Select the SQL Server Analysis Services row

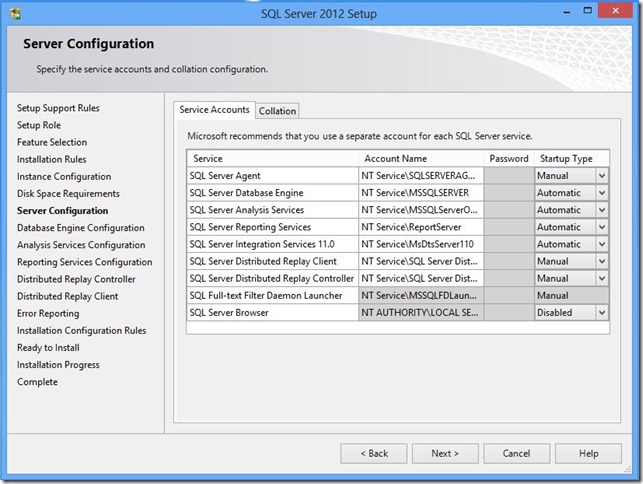point(273,210)
